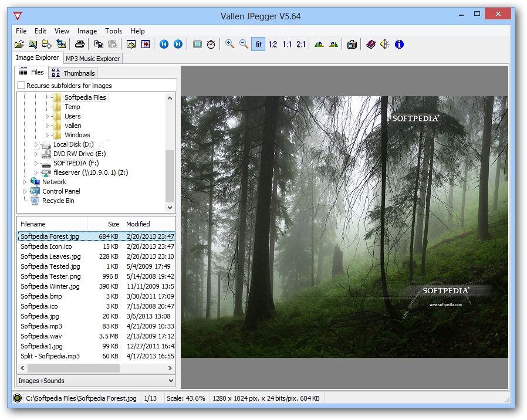
Task: Select the Temp folder in tree
Action: click(x=72, y=107)
